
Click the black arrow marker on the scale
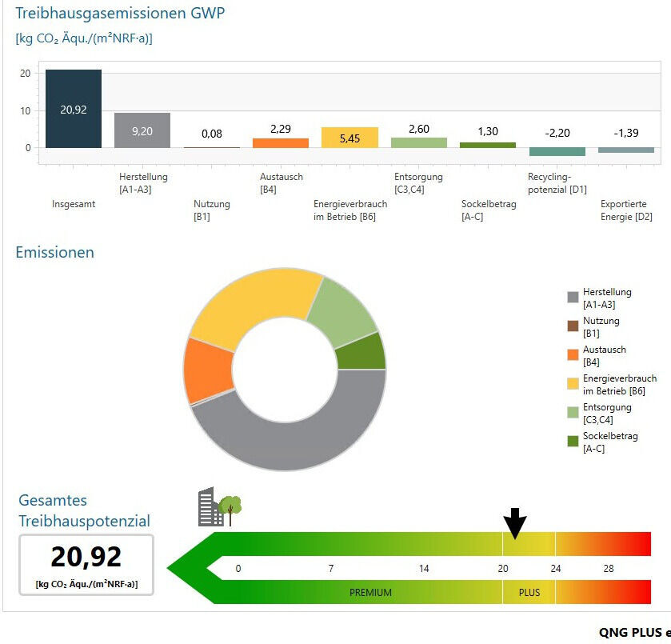tap(515, 523)
